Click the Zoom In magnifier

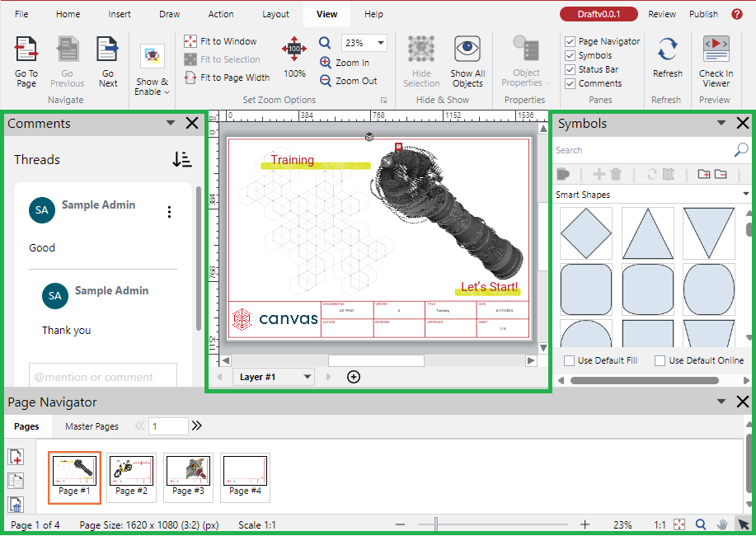pyautogui.click(x=326, y=63)
